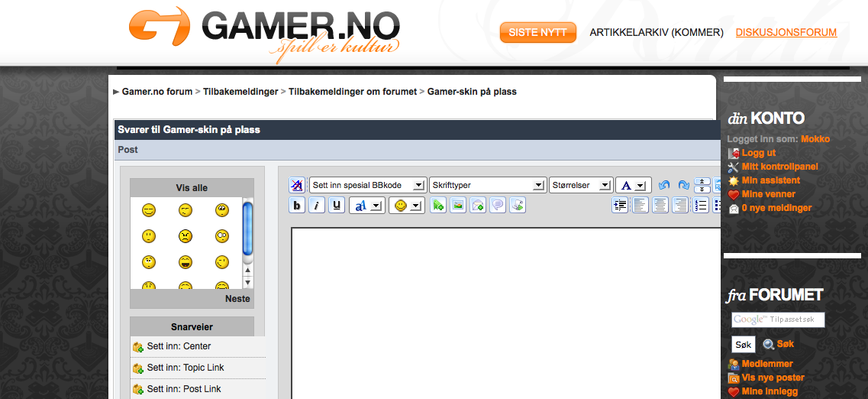Click Neste to show next smileys
Viewport: 868px width, 399px height.
[x=237, y=299]
